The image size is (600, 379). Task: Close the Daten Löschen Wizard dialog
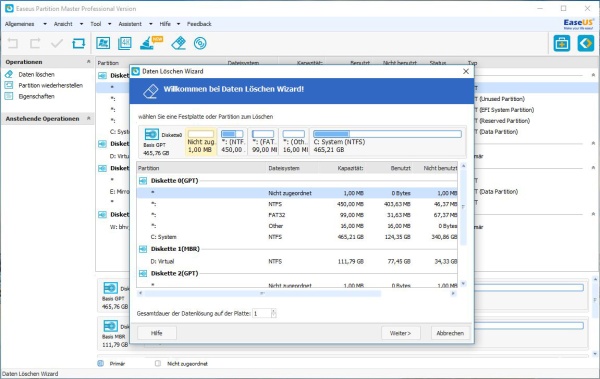pyautogui.click(x=466, y=72)
